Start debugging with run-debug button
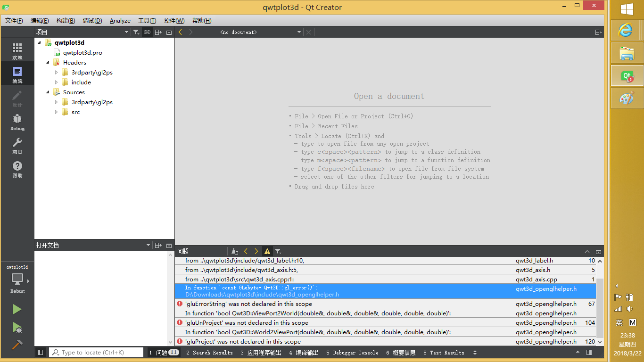 pos(17,327)
